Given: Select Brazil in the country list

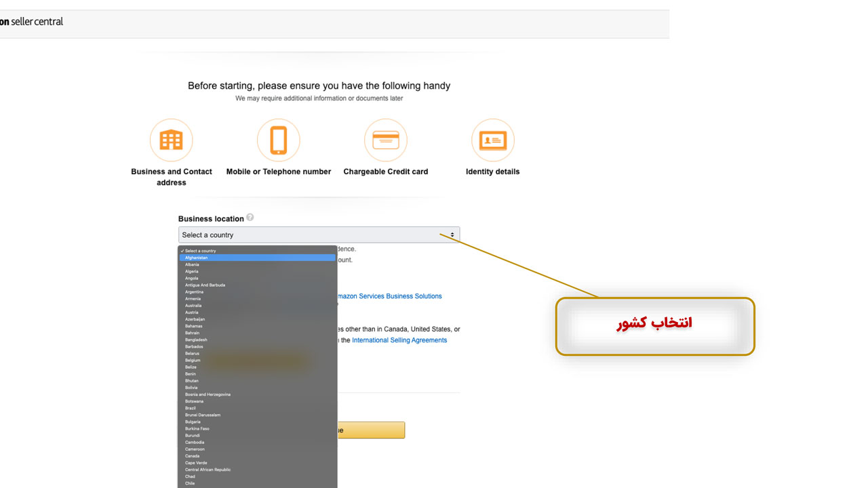Looking at the screenshot, I should [x=258, y=408].
